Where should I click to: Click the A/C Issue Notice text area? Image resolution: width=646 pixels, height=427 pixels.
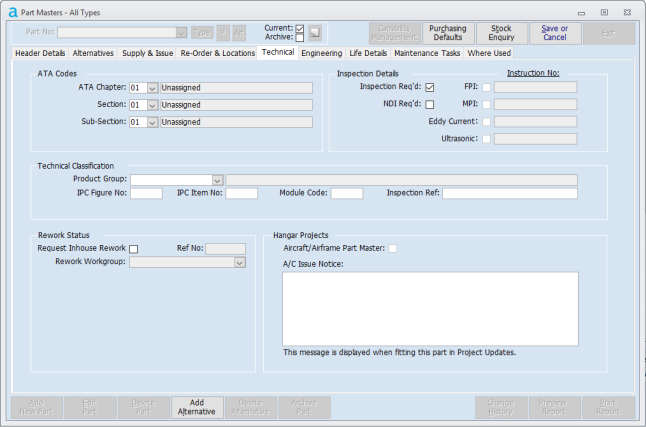coord(430,308)
